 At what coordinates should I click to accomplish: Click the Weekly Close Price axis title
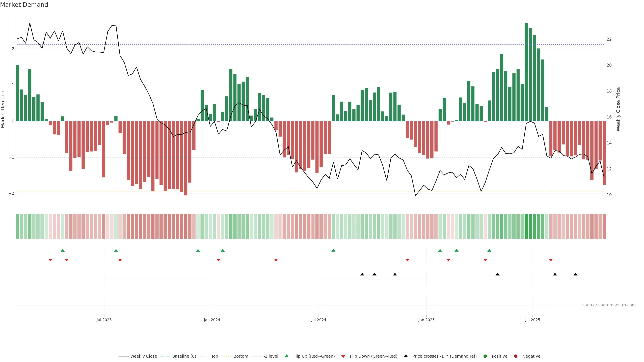618,109
